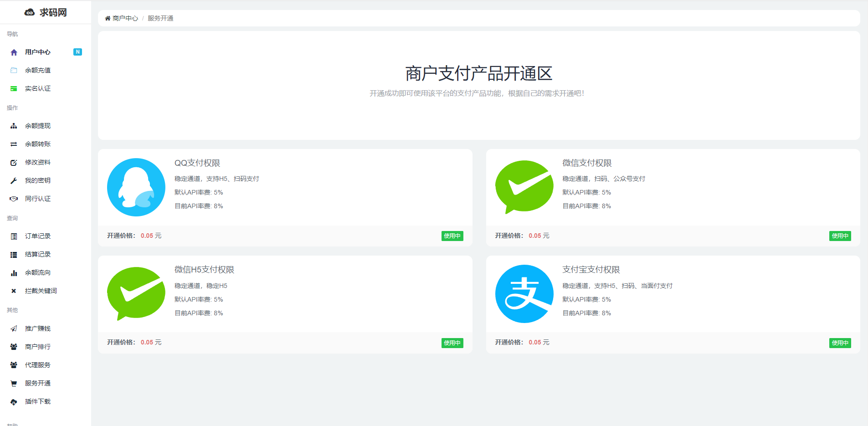
Task: Click the handshake icon beside 同行认证
Action: click(14, 199)
